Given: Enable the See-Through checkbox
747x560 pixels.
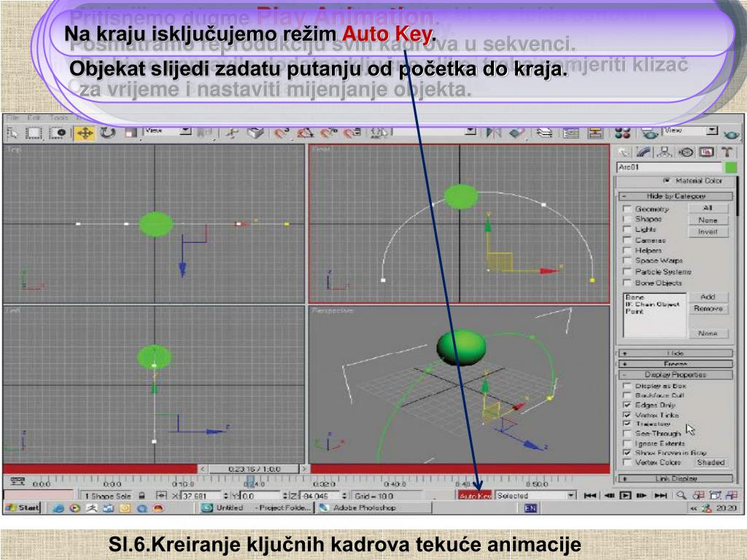Looking at the screenshot, I should pos(627,433).
